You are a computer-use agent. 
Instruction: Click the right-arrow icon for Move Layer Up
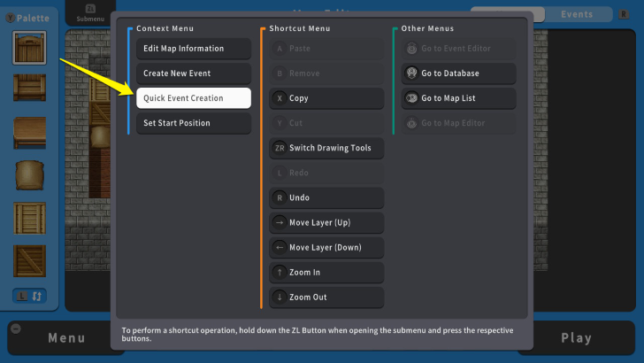coord(280,222)
